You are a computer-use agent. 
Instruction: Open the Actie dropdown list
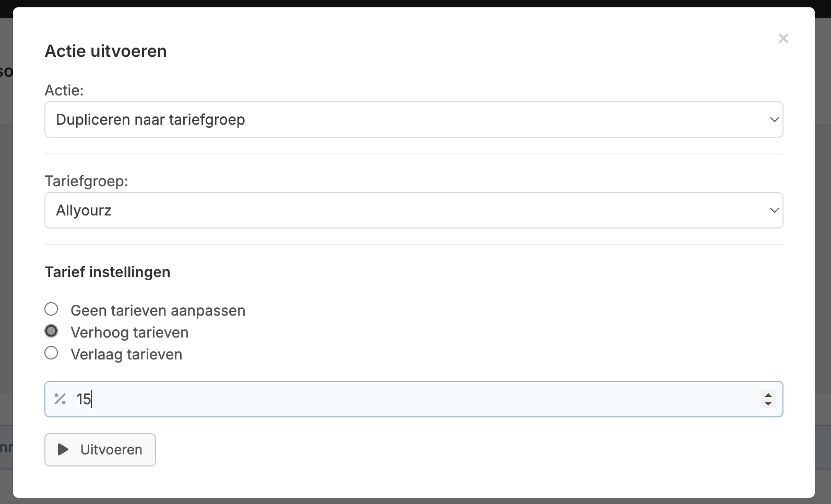(413, 119)
